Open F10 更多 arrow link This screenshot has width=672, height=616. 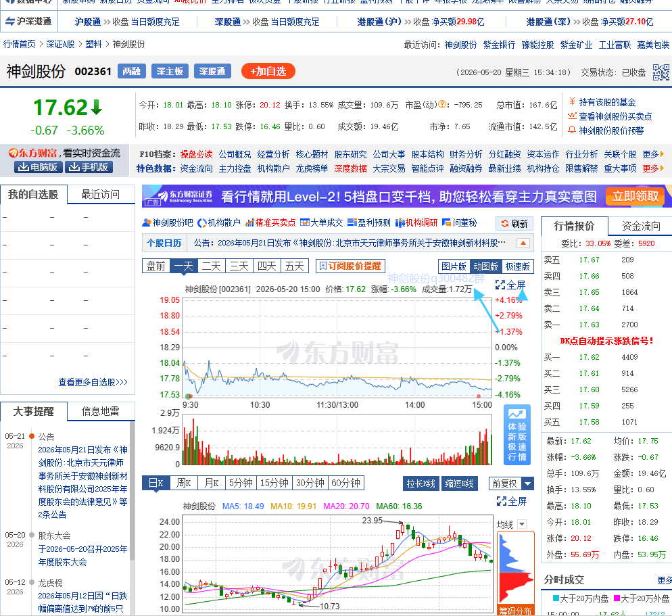653,154
